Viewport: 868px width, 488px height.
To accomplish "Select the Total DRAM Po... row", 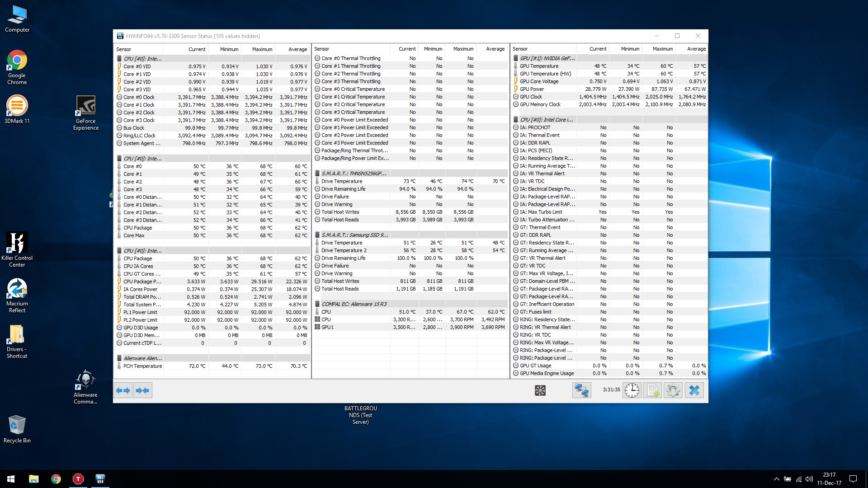I will (x=212, y=297).
